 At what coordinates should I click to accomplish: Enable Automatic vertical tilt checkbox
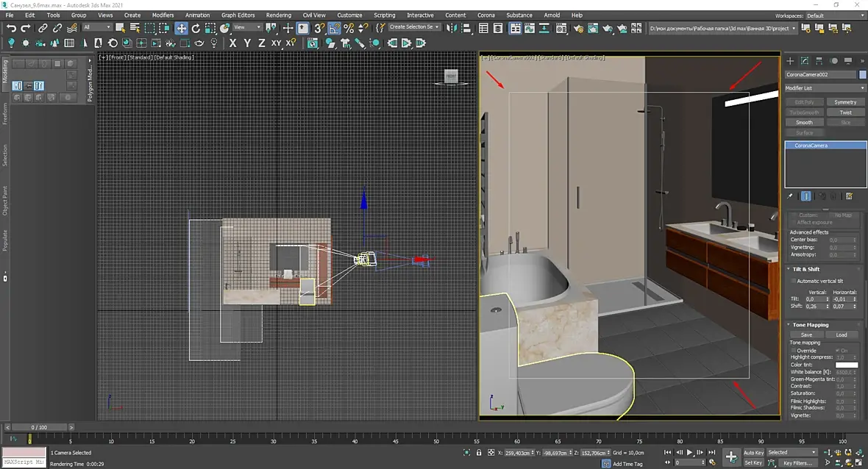tap(794, 281)
